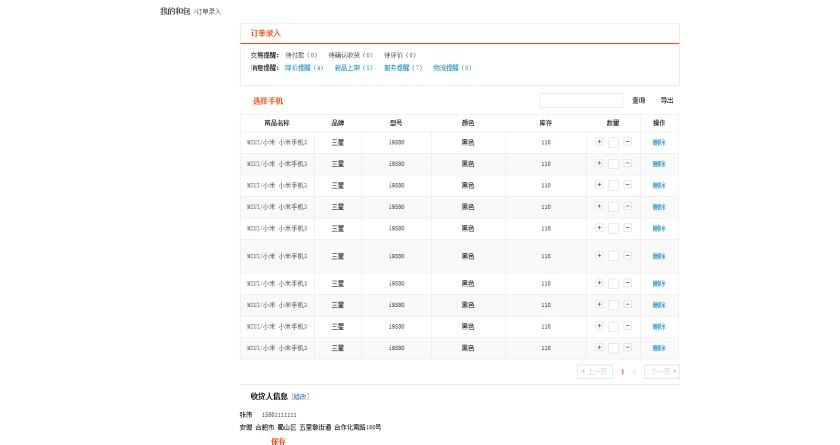This screenshot has width=840, height=445.
Task: Open the 待评价 (0) reminder
Action: pyautogui.click(x=400, y=55)
